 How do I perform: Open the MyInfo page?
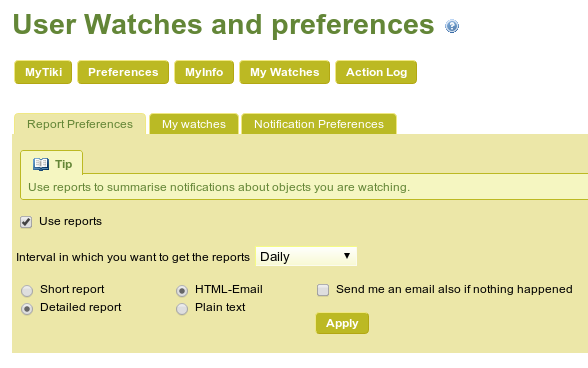pos(204,72)
